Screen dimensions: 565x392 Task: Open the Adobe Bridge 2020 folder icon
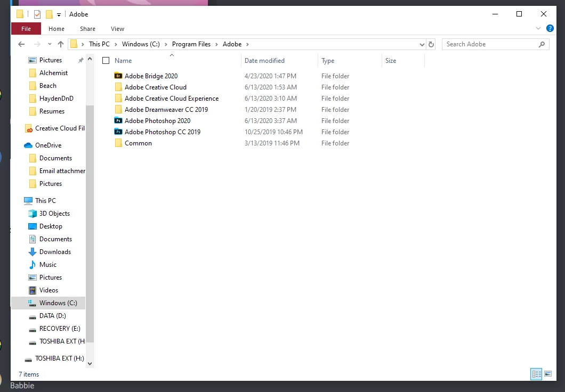tap(118, 76)
